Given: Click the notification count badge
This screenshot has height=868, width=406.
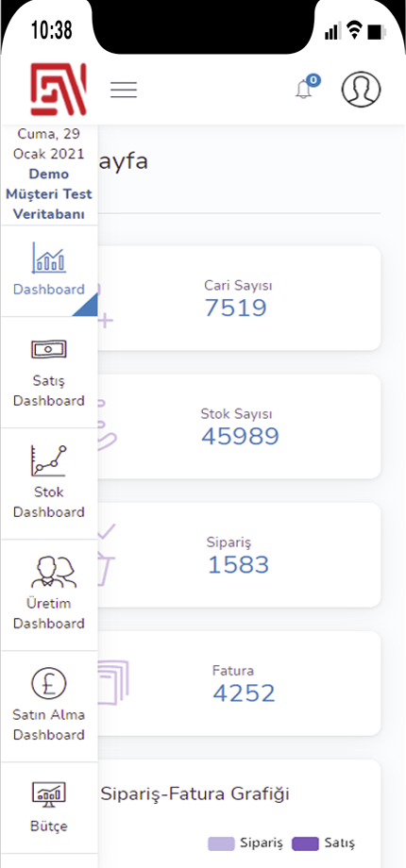Looking at the screenshot, I should [x=313, y=81].
